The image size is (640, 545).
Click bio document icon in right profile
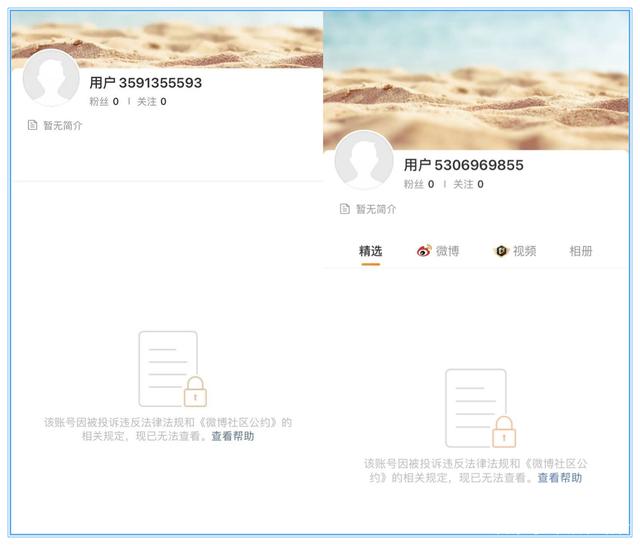345,209
